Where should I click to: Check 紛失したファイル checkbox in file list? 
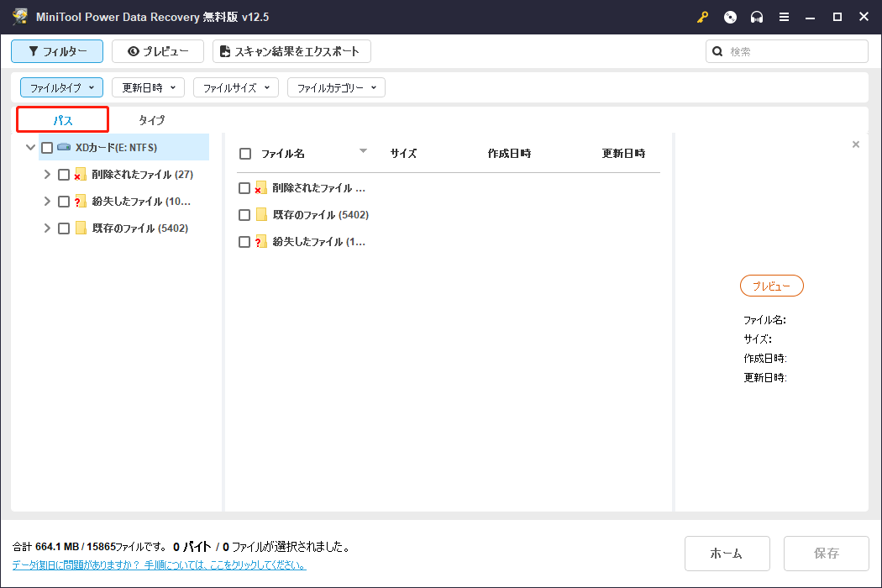point(244,242)
